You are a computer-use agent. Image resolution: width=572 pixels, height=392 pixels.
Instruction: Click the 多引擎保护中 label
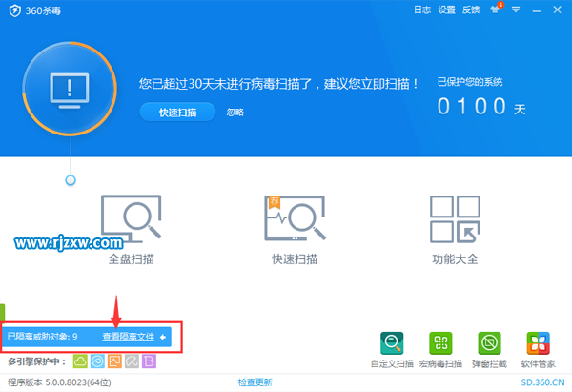point(37,361)
